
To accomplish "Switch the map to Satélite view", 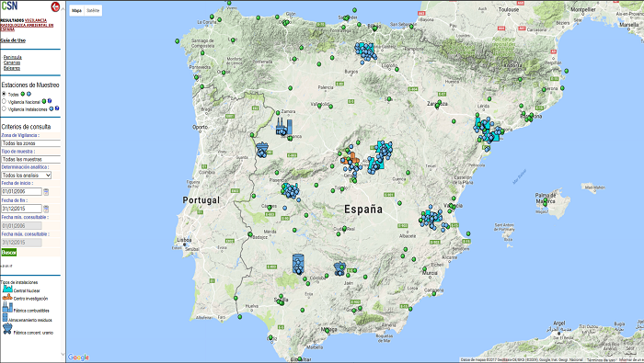I will coord(93,11).
